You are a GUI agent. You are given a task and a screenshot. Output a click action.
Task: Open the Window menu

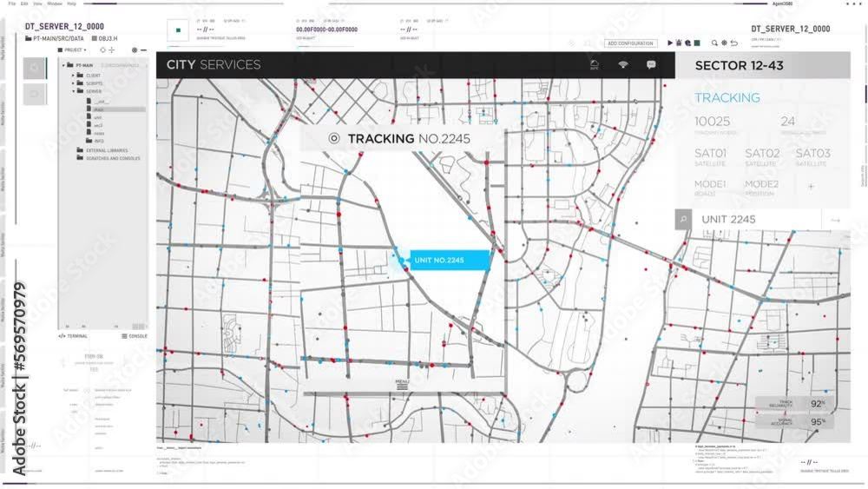55,3
